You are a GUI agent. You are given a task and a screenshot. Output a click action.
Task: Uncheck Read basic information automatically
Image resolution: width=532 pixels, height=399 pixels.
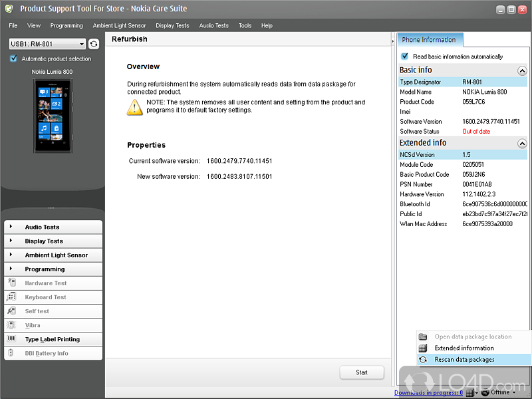coord(405,57)
